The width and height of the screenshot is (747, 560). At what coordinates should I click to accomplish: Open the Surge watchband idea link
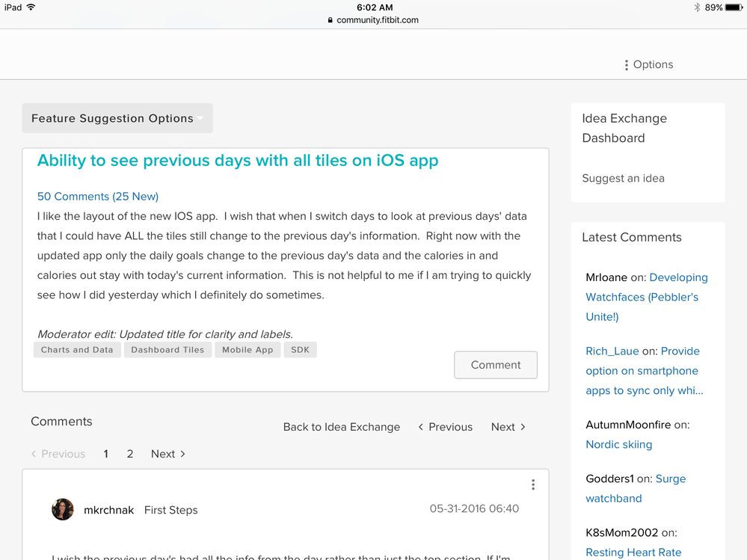point(636,488)
